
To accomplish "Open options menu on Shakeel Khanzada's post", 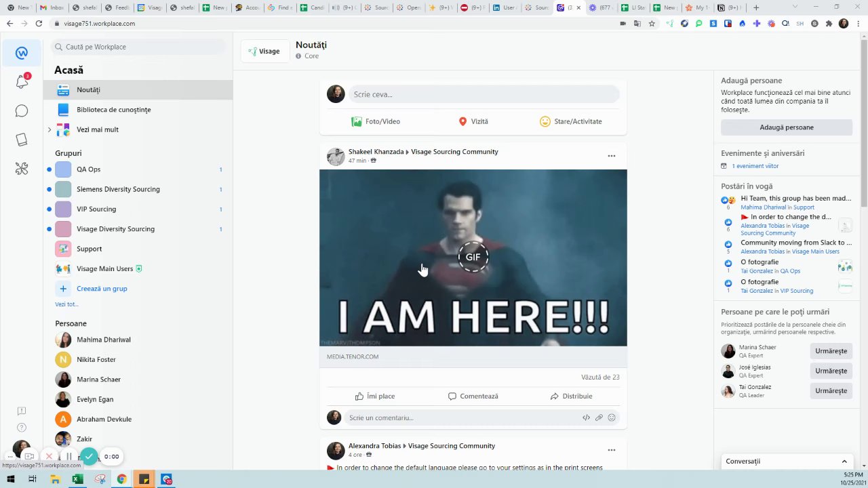I will click(612, 156).
